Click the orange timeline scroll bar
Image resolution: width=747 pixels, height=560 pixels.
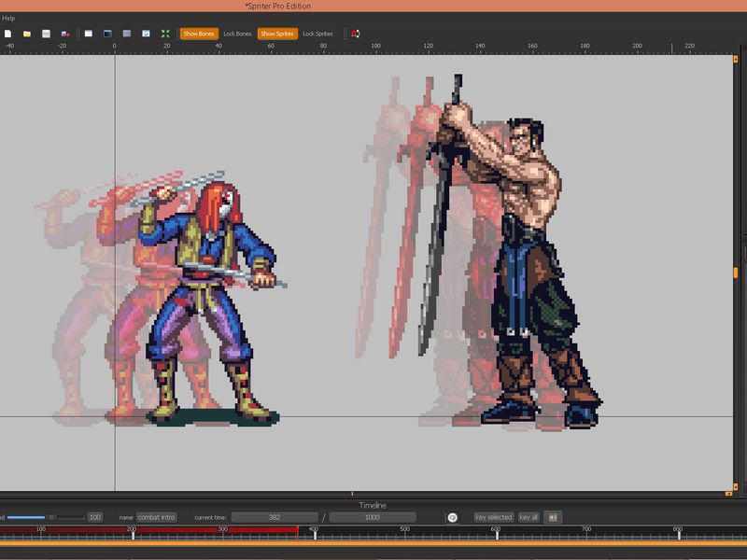(373, 543)
